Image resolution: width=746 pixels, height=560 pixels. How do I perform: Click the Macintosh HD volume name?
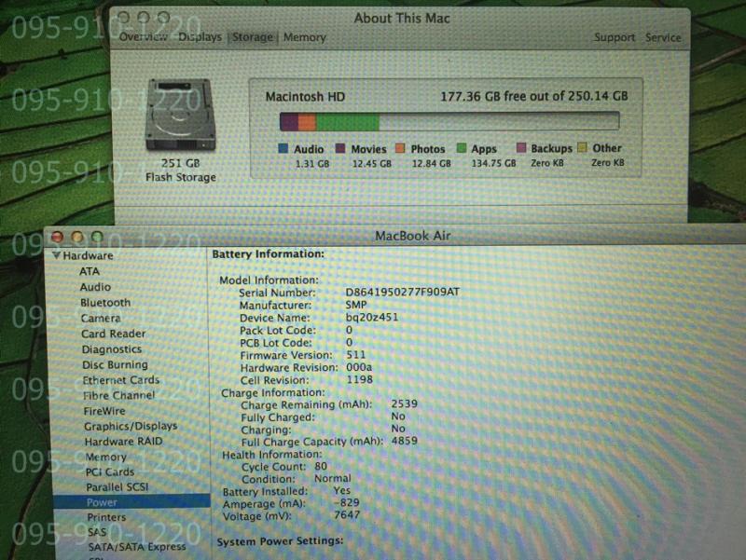point(305,97)
